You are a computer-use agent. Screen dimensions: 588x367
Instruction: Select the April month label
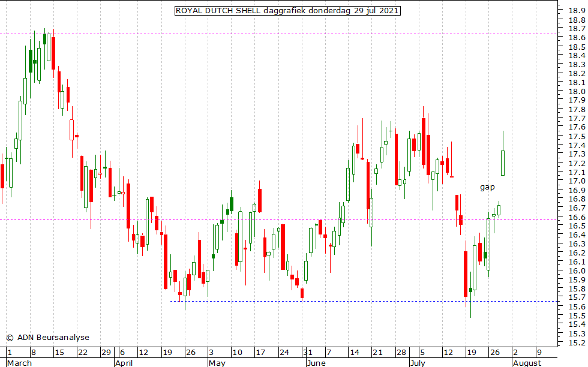(x=124, y=363)
